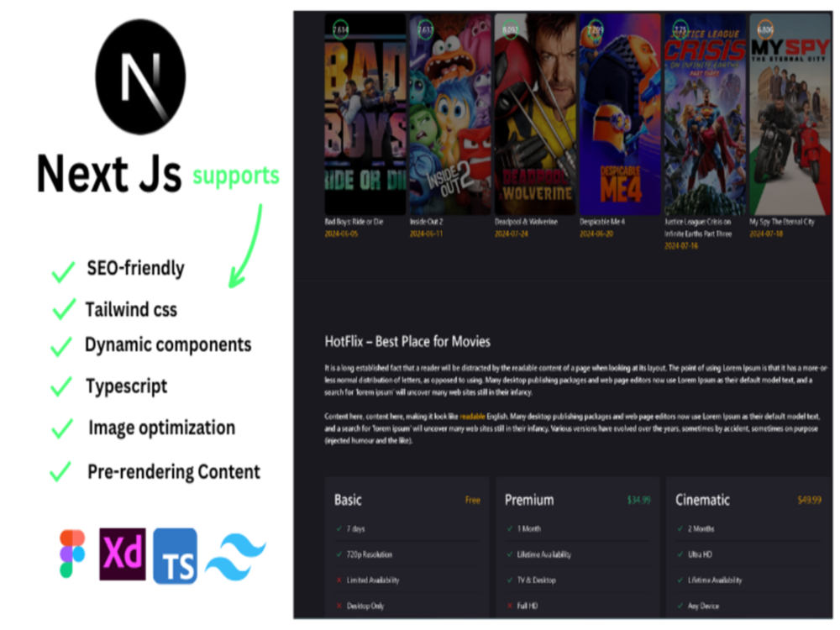Click the 2024-06-20 release date
The image size is (840, 630).
[x=596, y=234]
